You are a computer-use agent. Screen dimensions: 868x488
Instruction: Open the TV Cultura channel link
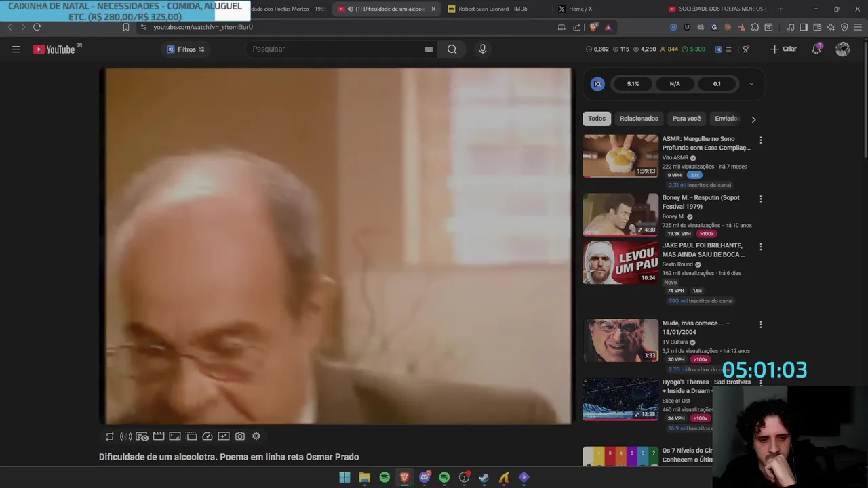pyautogui.click(x=675, y=342)
